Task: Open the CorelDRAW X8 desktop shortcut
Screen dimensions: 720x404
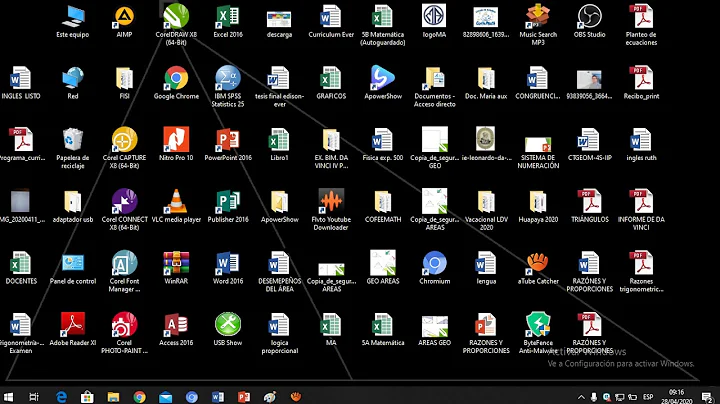Action: pos(176,24)
